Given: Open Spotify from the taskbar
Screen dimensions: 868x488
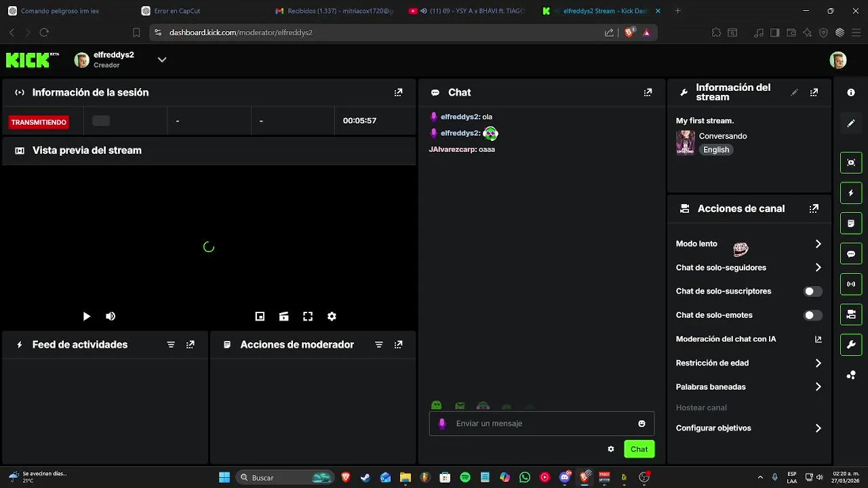Looking at the screenshot, I should click(x=465, y=478).
